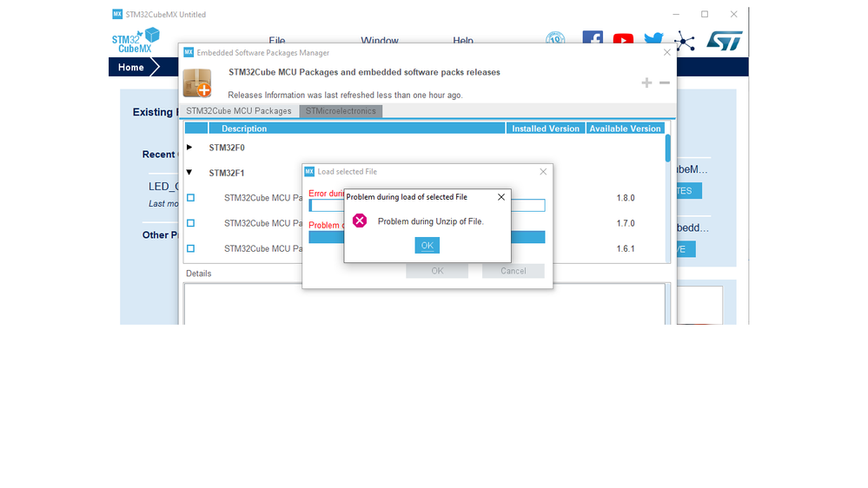
Task: Click the ST logo
Action: pyautogui.click(x=724, y=41)
